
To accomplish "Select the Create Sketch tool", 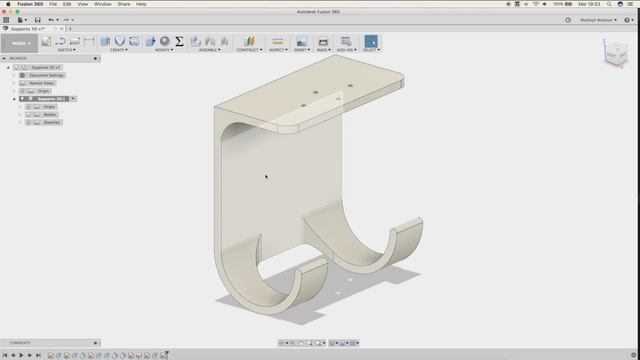I will click(46, 41).
